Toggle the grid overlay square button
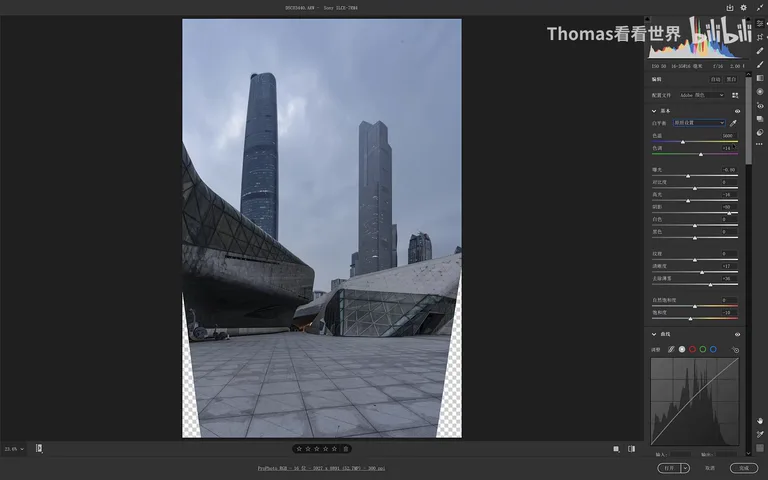Image resolution: width=768 pixels, height=480 pixels. (760, 448)
